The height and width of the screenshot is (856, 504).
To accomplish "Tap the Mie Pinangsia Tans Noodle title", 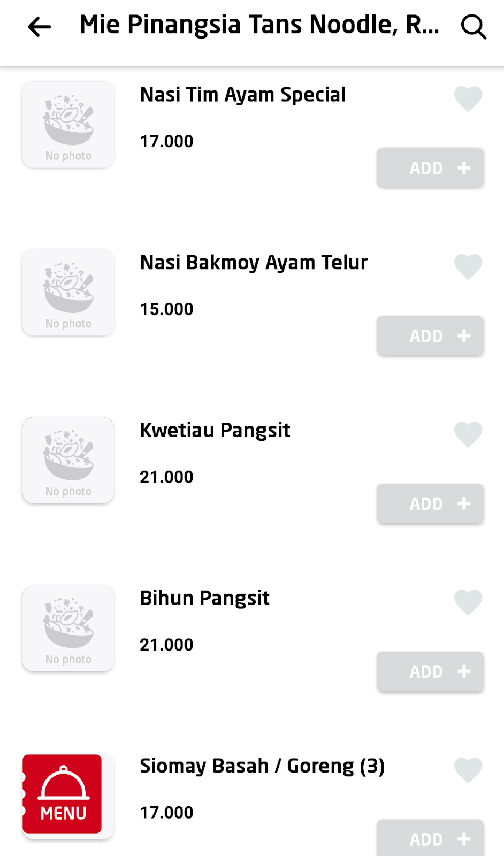I will (259, 25).
